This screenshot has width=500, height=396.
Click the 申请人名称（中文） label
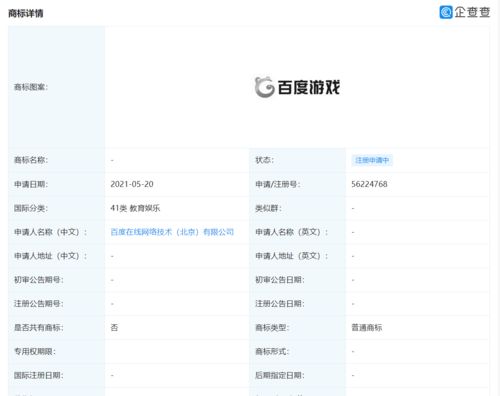[50, 232]
